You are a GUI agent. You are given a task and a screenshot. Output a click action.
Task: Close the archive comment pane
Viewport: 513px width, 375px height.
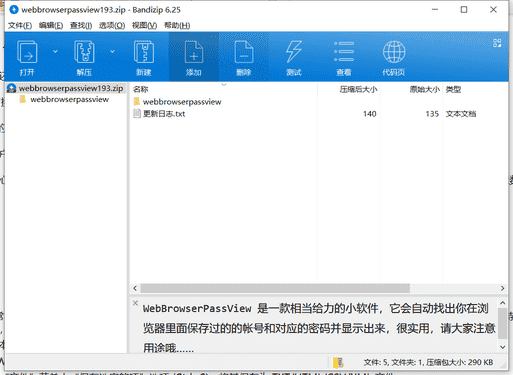click(135, 303)
